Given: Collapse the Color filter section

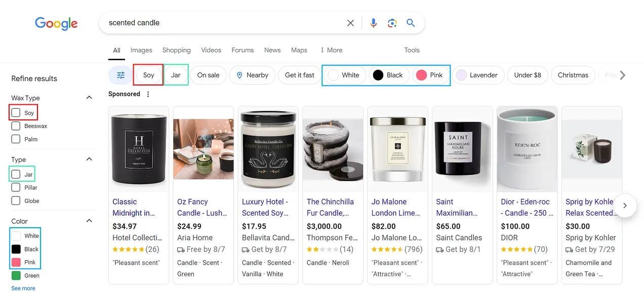Looking at the screenshot, I should [x=89, y=221].
